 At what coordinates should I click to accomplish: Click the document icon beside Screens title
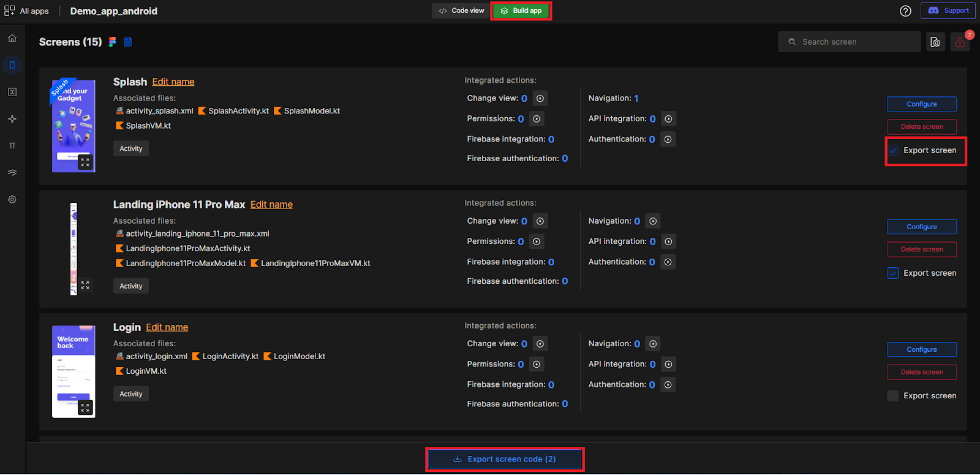tap(128, 42)
